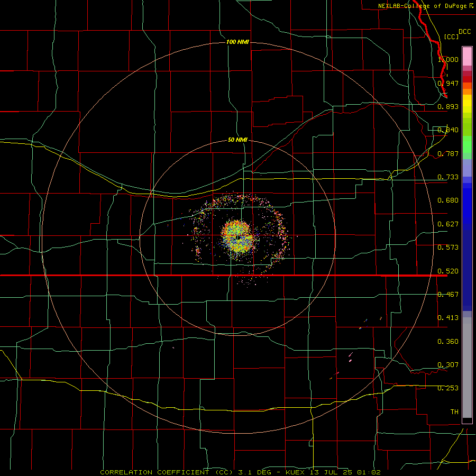Pick the gray color bar segment

[467, 368]
